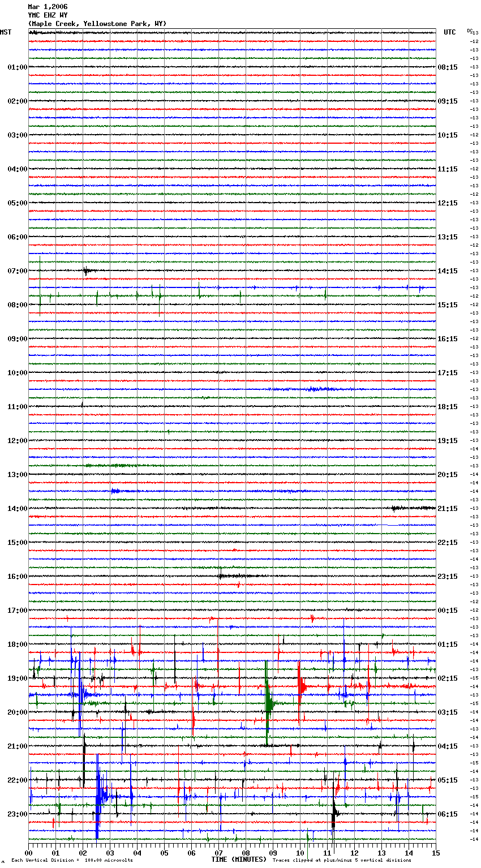The height and width of the screenshot is (868, 481).
Task: Click the 19:15 UTC time label
Action: 448,441
